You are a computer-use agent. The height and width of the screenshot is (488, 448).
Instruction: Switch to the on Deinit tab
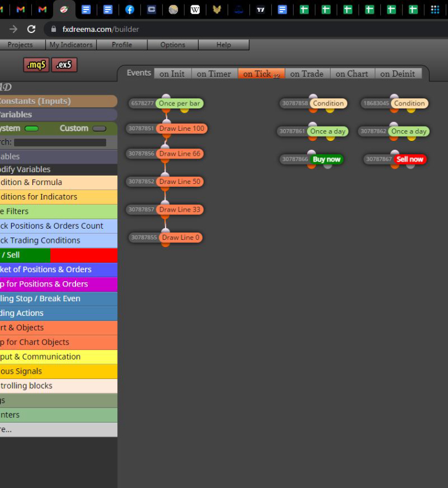click(x=397, y=74)
